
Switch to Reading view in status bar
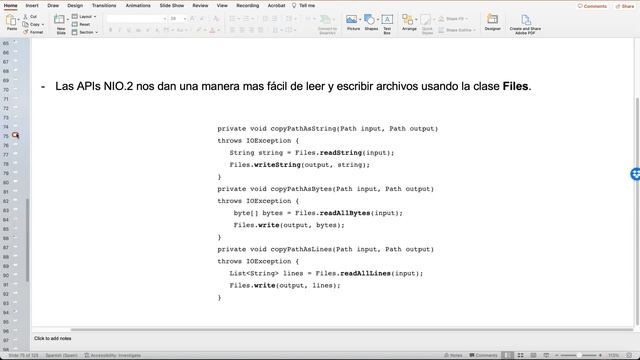click(x=533, y=356)
